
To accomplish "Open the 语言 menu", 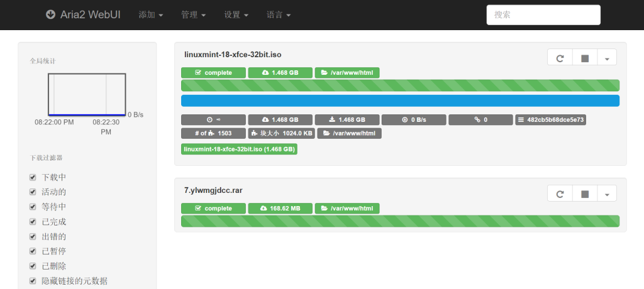I will coord(279,15).
